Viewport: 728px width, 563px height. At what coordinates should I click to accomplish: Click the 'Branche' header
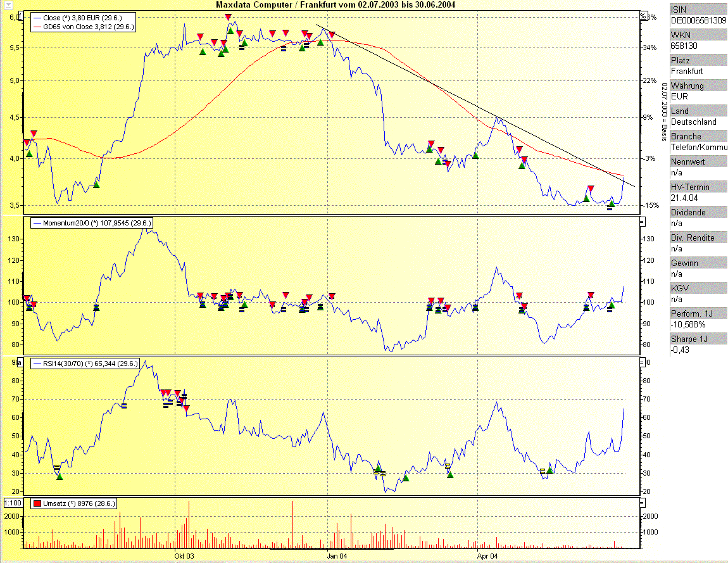698,136
